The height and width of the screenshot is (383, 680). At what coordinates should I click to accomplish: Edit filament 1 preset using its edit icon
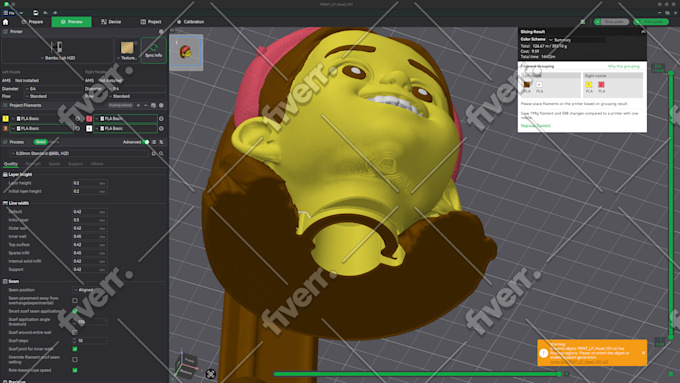tap(78, 118)
